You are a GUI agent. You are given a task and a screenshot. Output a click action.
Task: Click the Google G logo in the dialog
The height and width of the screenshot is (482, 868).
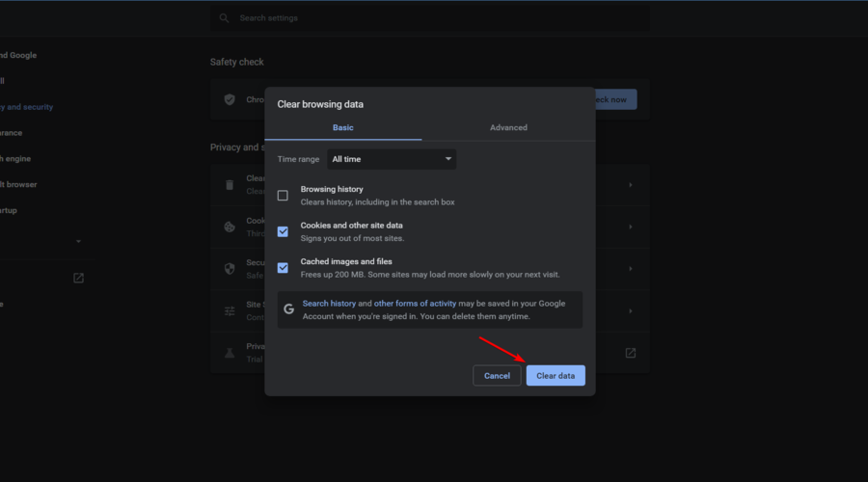(288, 309)
